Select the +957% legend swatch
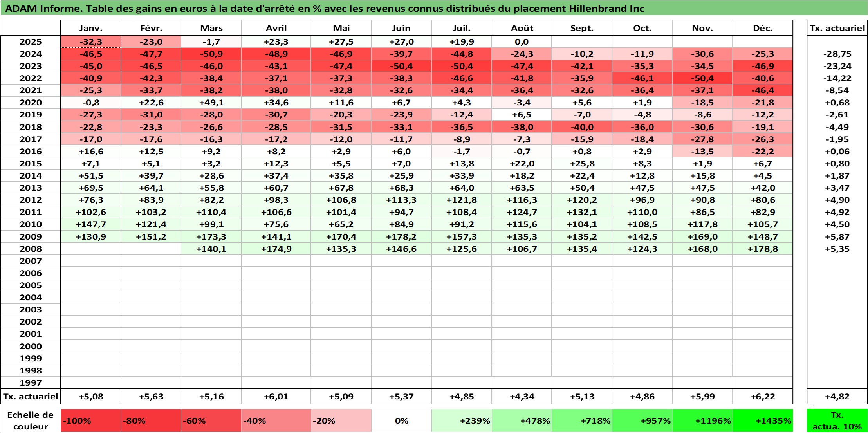 (642, 421)
